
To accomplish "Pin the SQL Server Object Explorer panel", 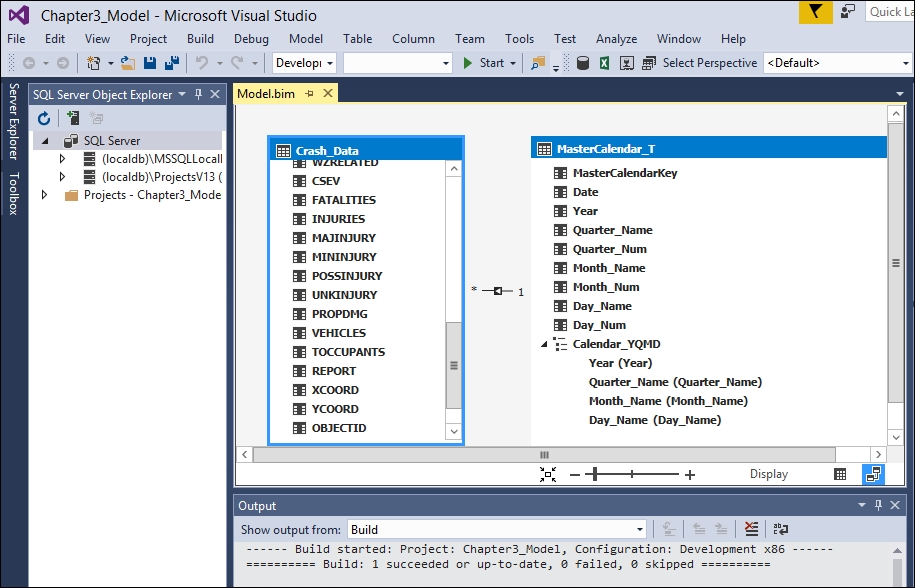I will pyautogui.click(x=198, y=94).
